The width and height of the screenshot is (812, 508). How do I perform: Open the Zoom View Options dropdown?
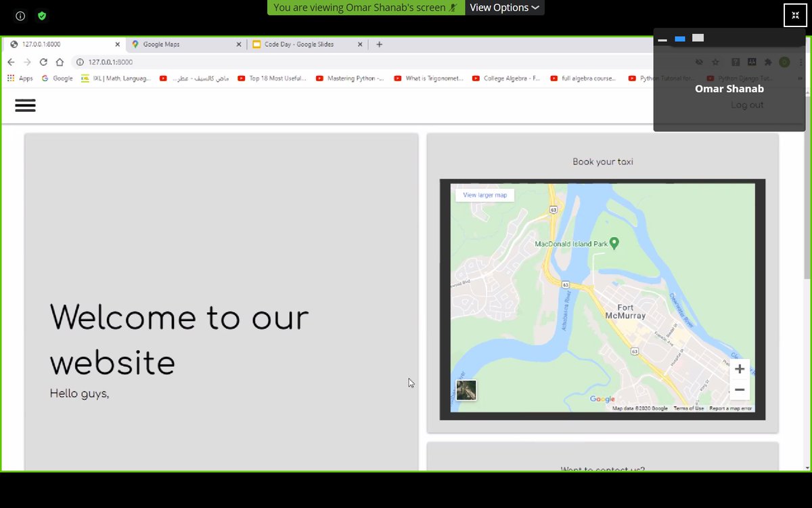tap(504, 7)
